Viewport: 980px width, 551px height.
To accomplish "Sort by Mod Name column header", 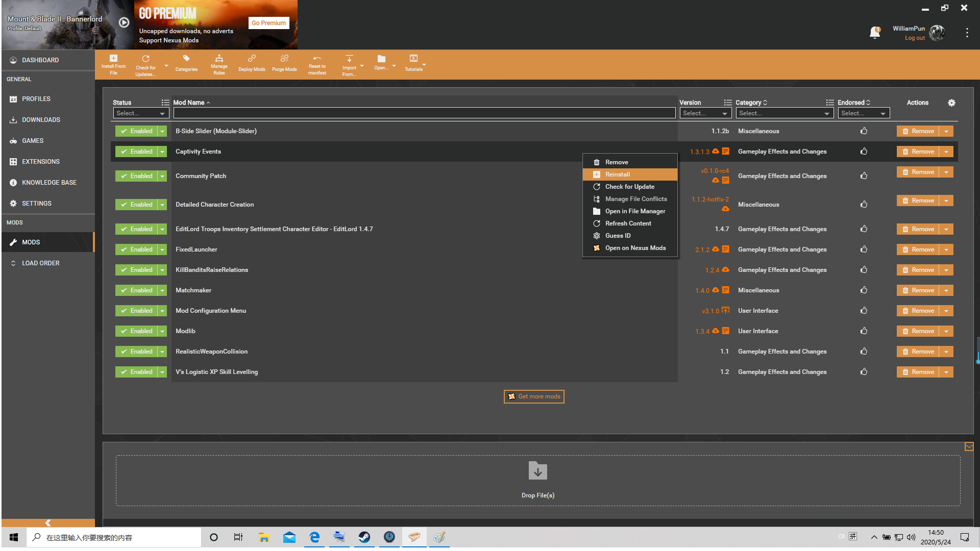I will (x=191, y=103).
